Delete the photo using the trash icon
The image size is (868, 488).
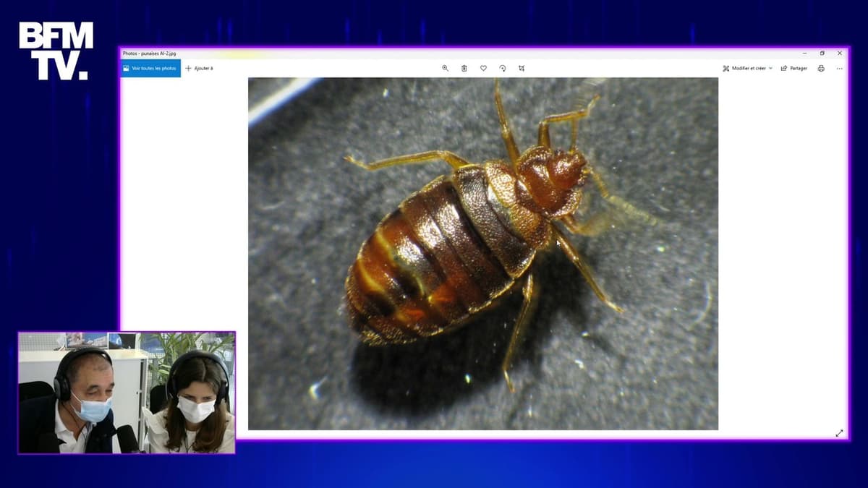464,68
